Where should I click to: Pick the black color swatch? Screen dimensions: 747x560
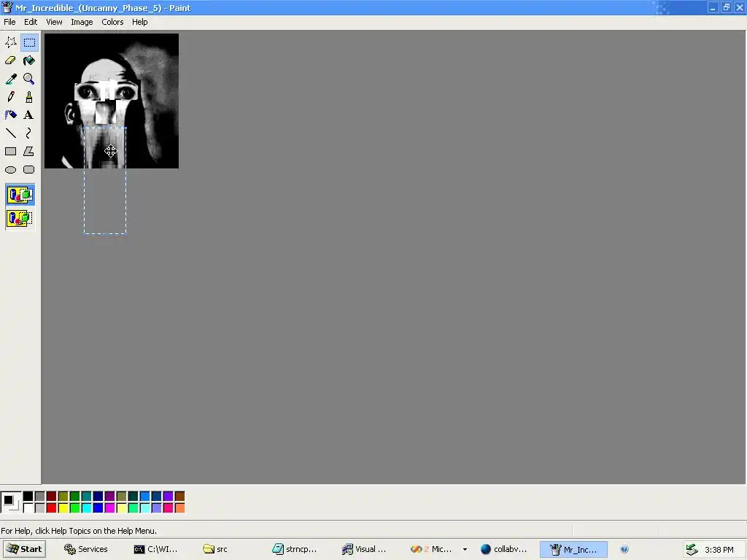pyautogui.click(x=28, y=497)
